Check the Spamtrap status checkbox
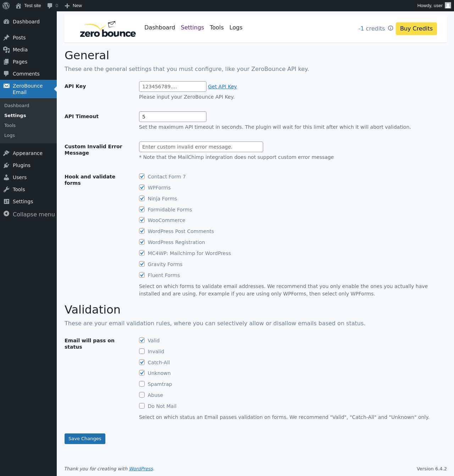The image size is (454, 476). pyautogui.click(x=142, y=384)
